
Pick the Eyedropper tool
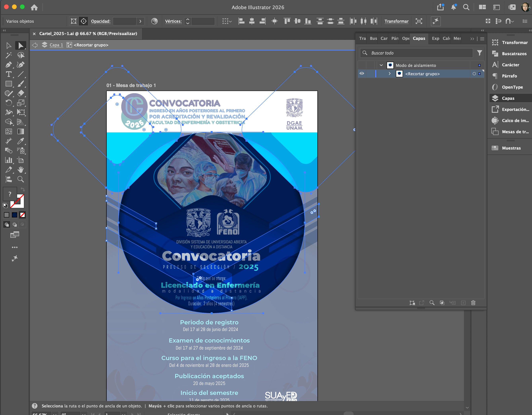click(x=21, y=141)
